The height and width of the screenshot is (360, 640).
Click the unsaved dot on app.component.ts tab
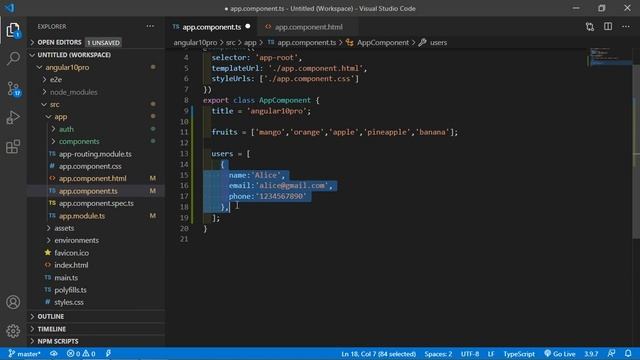click(x=248, y=27)
